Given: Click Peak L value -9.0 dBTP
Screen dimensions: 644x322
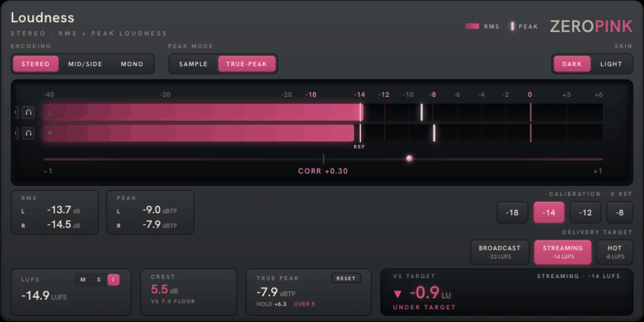Looking at the screenshot, I should click(160, 210).
